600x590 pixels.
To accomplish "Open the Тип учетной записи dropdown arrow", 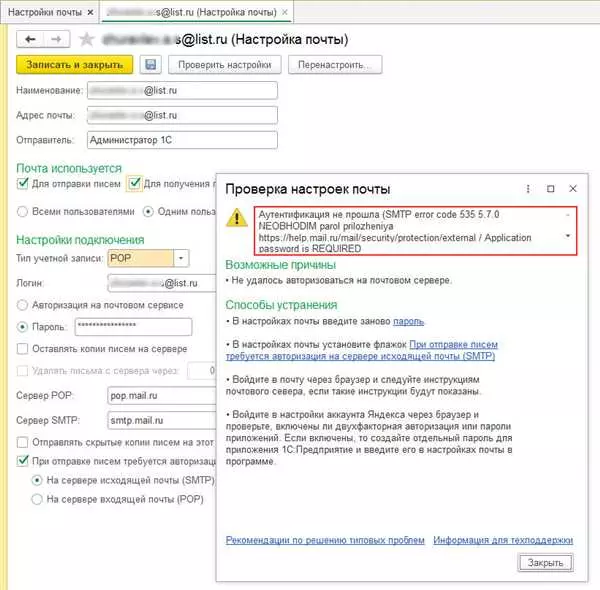I will point(181,258).
